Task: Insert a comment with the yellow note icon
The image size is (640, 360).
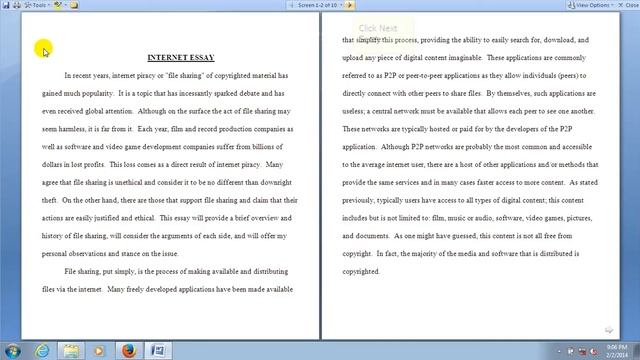Action: pos(74,5)
